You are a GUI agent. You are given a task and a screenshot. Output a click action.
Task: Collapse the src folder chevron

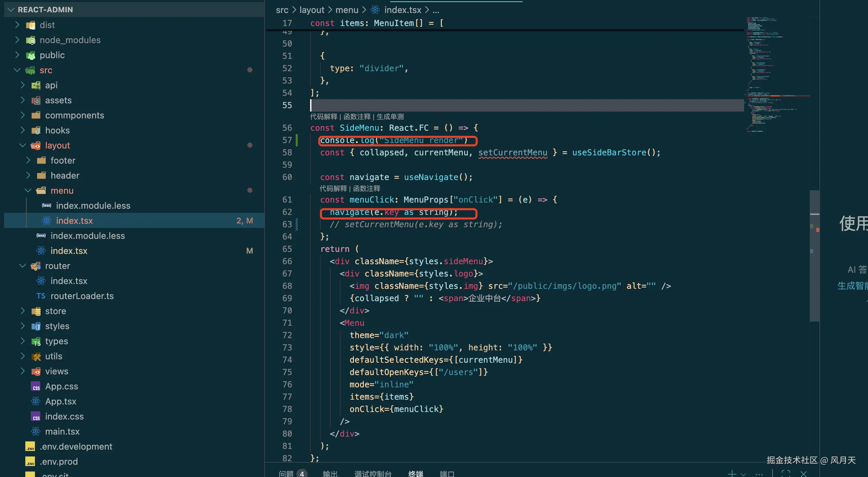(x=17, y=70)
